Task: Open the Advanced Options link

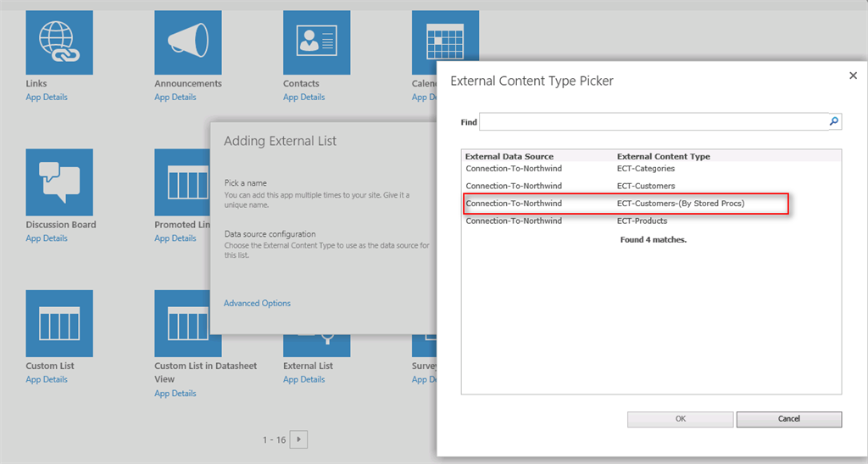Action: click(257, 303)
